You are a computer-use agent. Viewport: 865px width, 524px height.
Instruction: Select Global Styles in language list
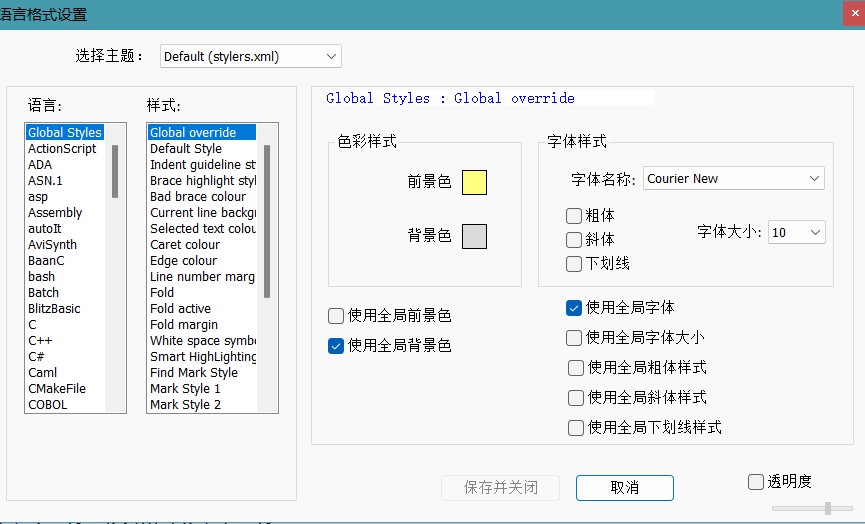pos(65,132)
